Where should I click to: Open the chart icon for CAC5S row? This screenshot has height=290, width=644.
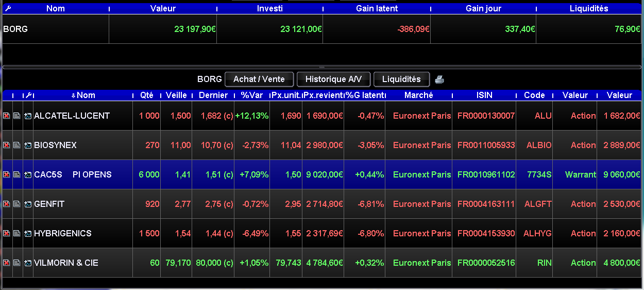[28, 175]
